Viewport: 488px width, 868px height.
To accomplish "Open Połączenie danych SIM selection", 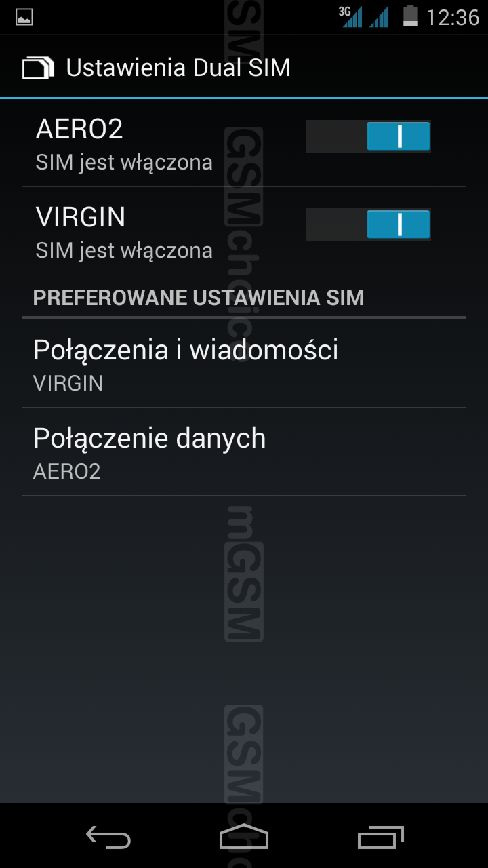I will point(244,452).
